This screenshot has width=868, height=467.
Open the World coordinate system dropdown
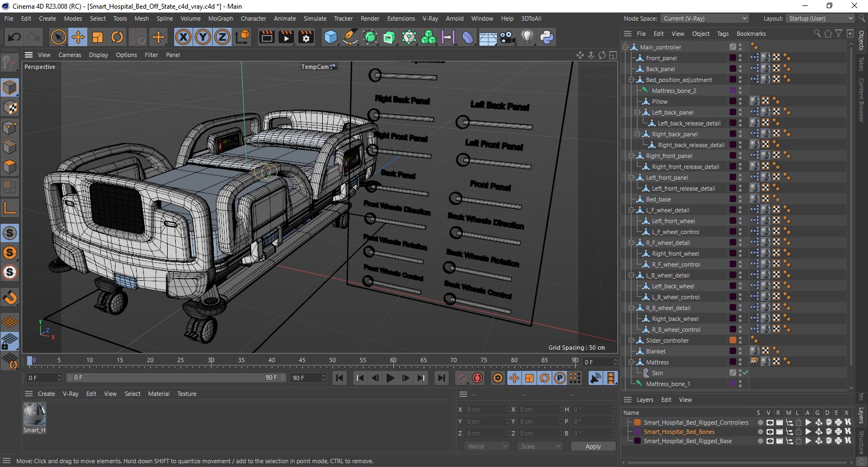(487, 446)
